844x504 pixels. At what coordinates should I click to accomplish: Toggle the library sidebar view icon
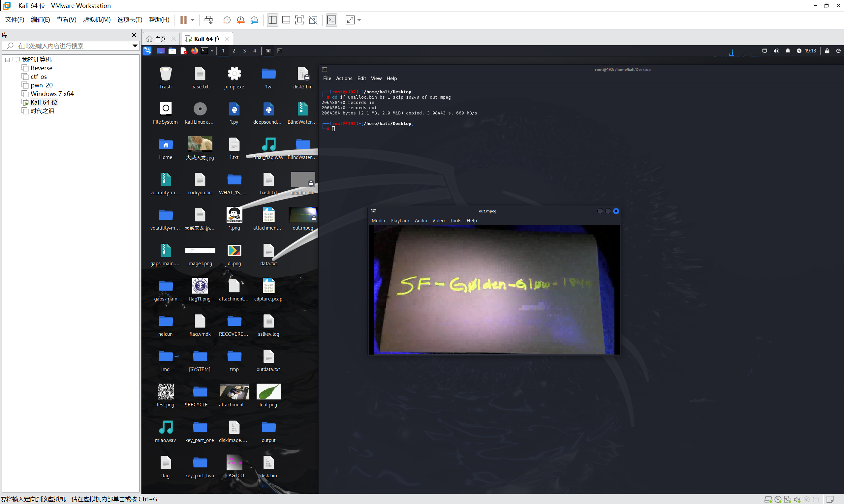point(272,20)
